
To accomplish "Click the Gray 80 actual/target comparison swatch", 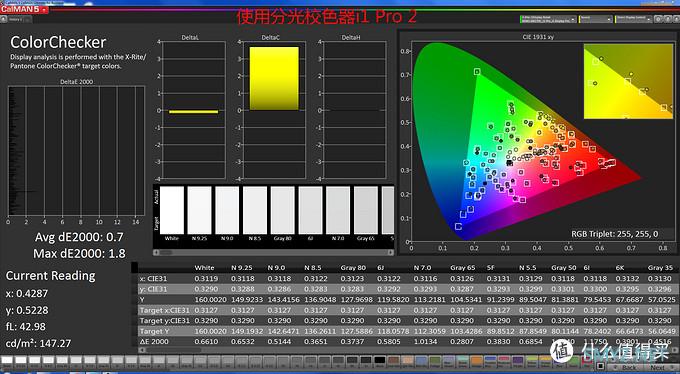I will pyautogui.click(x=283, y=210).
